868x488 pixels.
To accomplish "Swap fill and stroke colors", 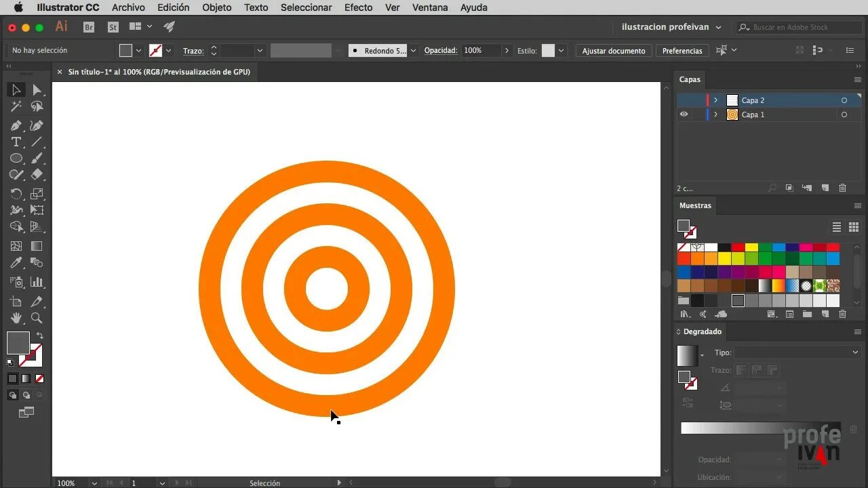I will click(39, 335).
